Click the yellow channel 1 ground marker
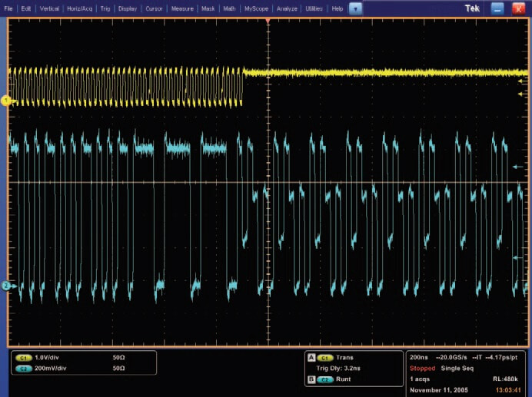Screen dimensions: 532x397 [5, 101]
